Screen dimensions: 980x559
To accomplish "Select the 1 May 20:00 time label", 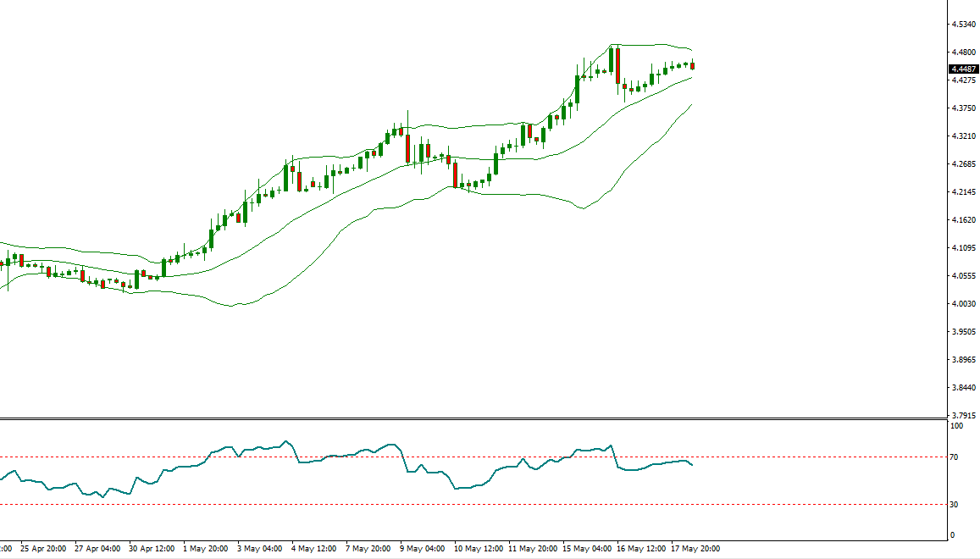I will pos(205,548).
